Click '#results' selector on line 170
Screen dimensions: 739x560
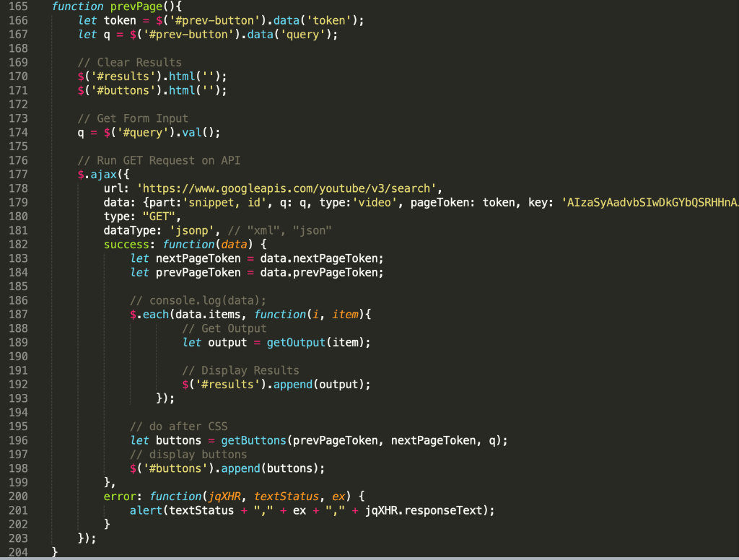click(x=123, y=76)
